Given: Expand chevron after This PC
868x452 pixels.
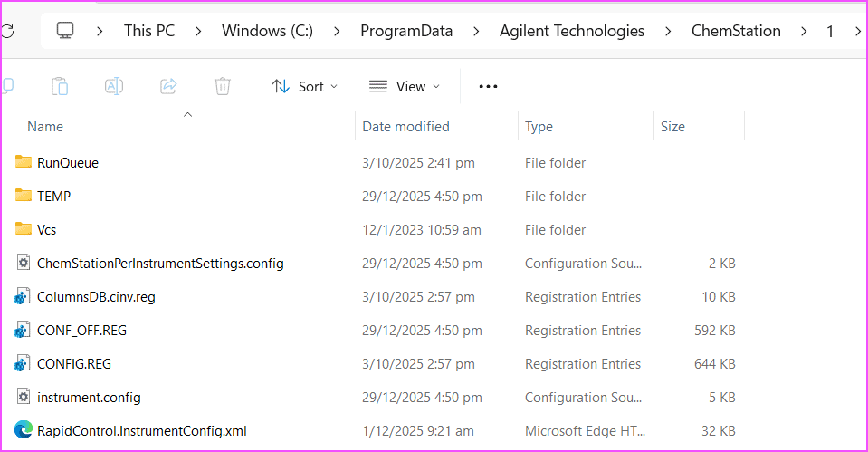Looking at the screenshot, I should click(198, 32).
